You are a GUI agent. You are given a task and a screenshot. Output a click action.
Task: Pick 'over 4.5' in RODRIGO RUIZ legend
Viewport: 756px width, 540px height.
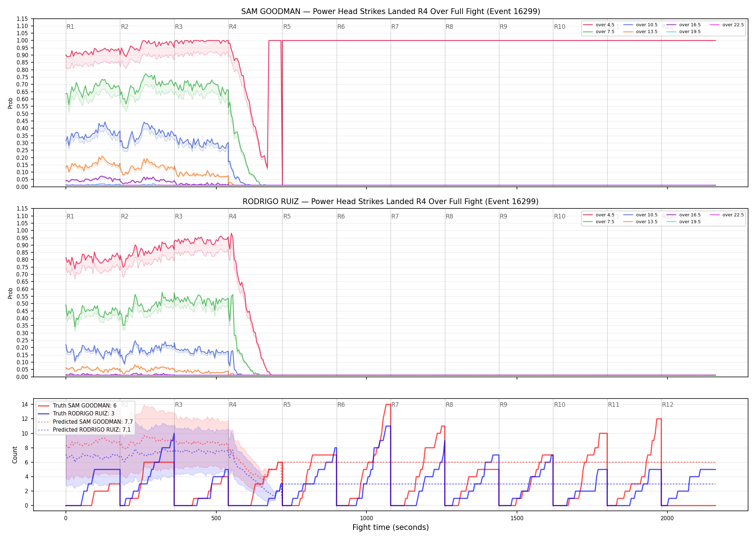tap(599, 215)
